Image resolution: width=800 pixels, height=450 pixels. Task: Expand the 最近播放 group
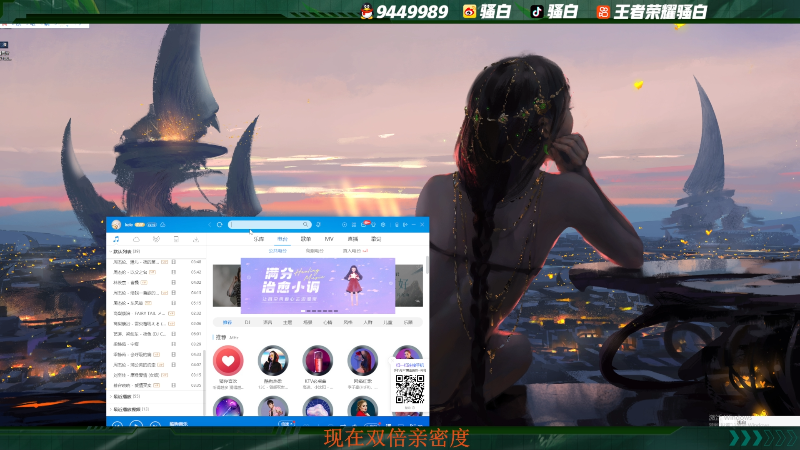111,396
